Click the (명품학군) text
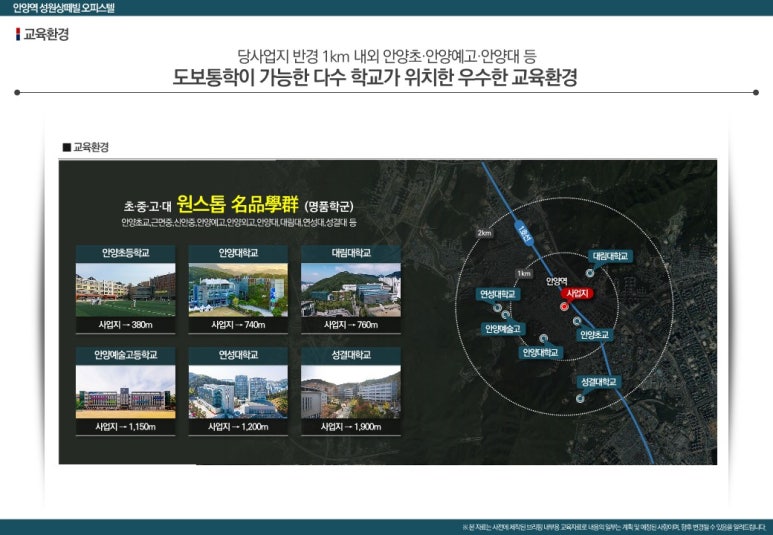Screen dimensions: 773x535 click(x=329, y=206)
